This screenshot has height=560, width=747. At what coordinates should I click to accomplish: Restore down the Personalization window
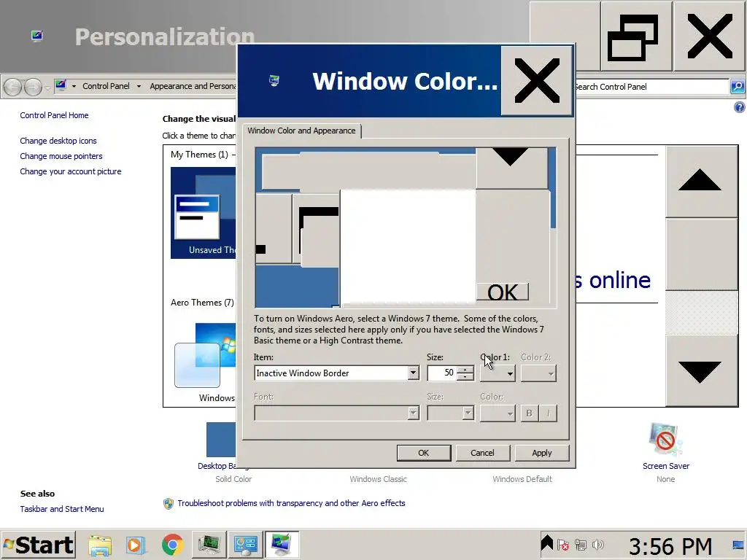(x=636, y=36)
